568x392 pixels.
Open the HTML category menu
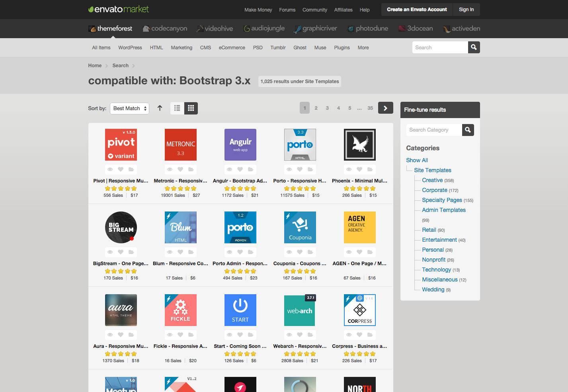(x=156, y=48)
